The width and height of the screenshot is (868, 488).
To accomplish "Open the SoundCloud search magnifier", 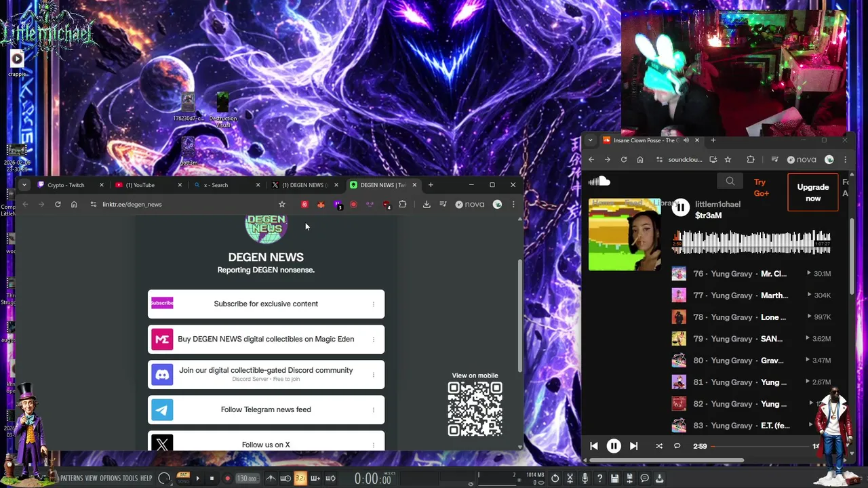I will pyautogui.click(x=730, y=181).
